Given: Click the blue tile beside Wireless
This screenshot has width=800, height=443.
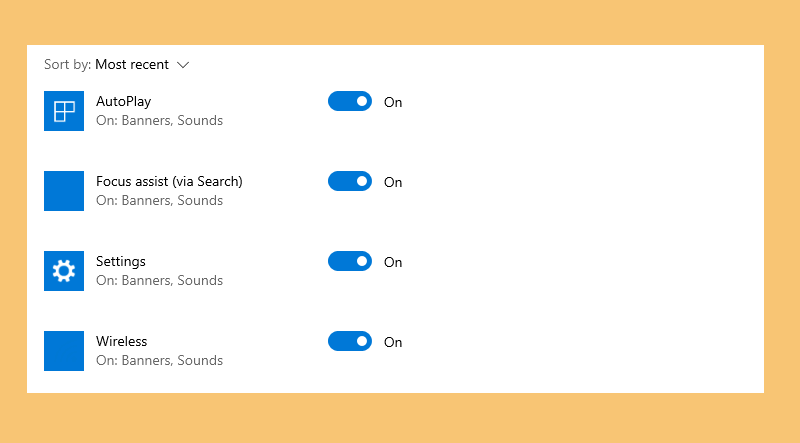Looking at the screenshot, I should click(x=64, y=351).
